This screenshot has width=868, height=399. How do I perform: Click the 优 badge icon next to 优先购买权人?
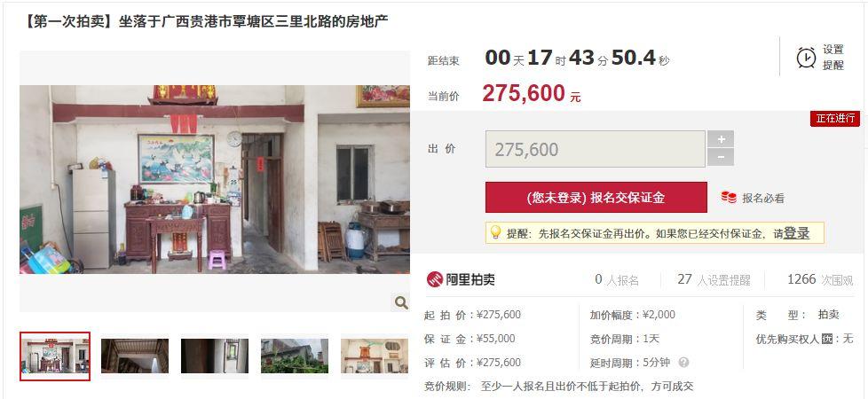click(827, 339)
